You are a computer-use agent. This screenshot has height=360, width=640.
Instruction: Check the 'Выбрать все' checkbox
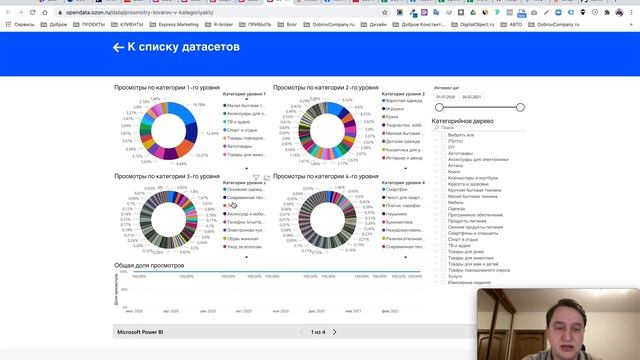coord(443,135)
